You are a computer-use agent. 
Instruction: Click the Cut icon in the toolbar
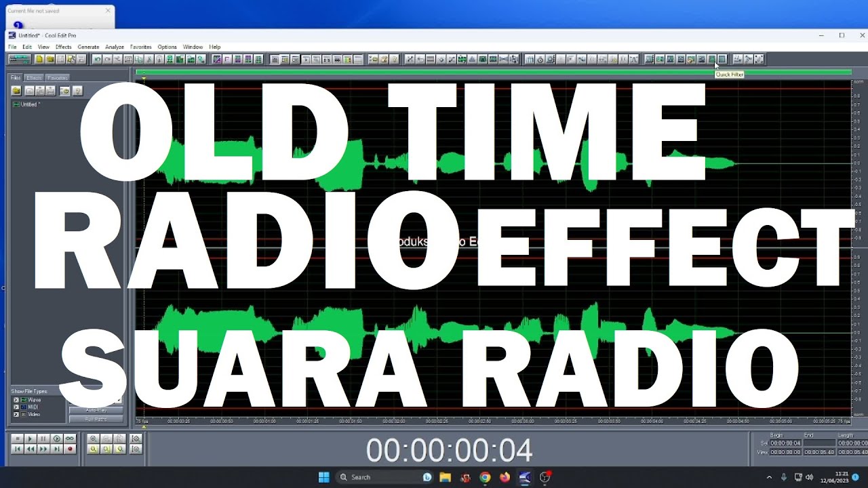(x=149, y=60)
